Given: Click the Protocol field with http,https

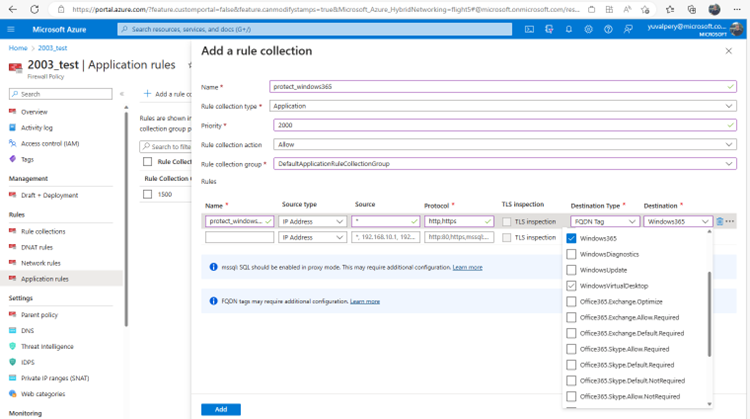Looking at the screenshot, I should [x=459, y=221].
